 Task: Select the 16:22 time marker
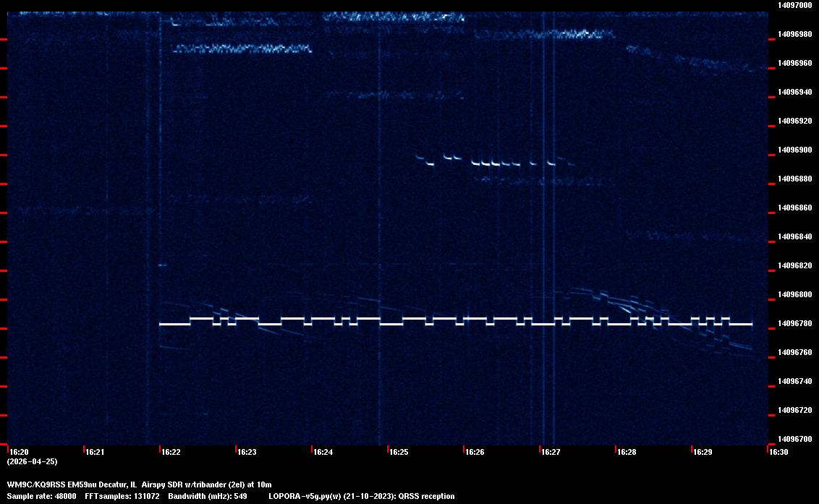tap(171, 453)
